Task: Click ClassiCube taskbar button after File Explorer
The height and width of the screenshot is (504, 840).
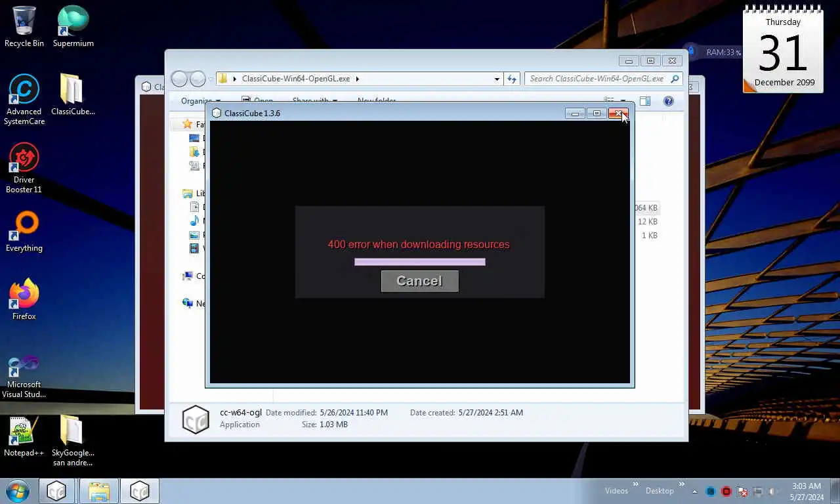Action: pos(139,491)
